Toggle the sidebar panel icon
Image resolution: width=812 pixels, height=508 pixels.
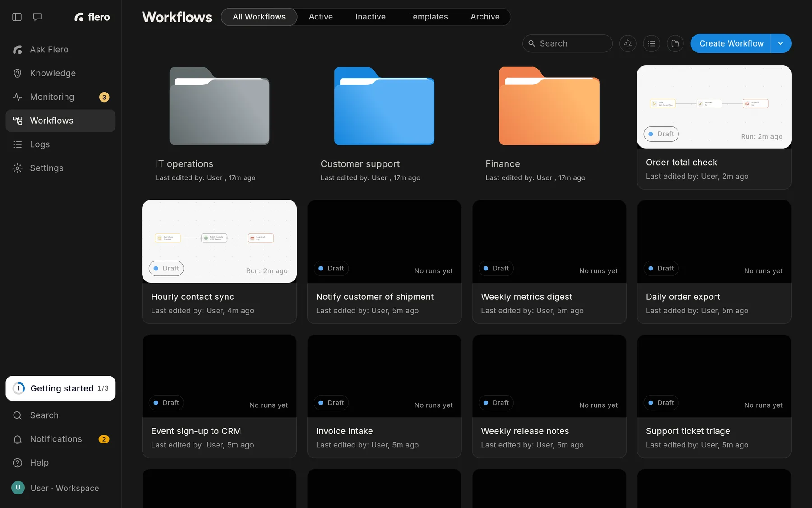point(17,17)
